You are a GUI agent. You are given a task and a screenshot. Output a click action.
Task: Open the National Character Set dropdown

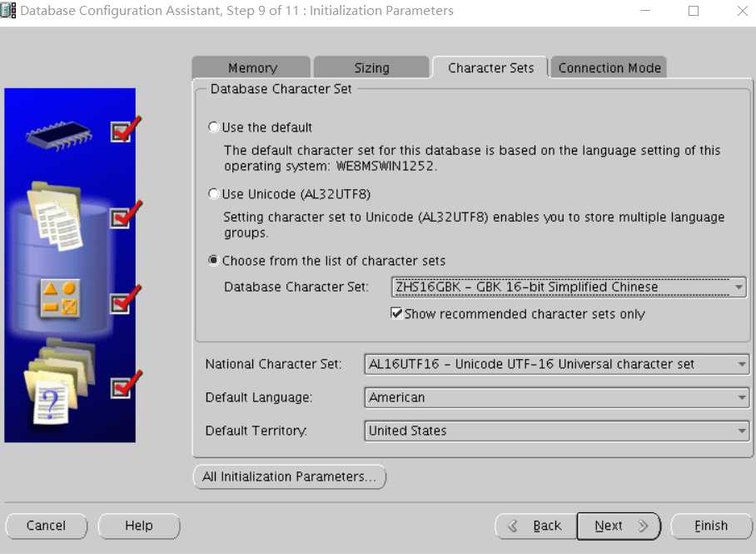[x=556, y=364]
